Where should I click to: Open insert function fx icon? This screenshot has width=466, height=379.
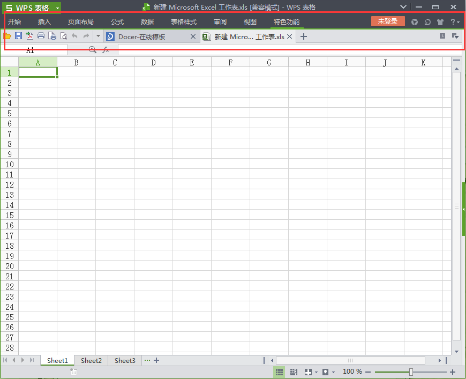(106, 50)
